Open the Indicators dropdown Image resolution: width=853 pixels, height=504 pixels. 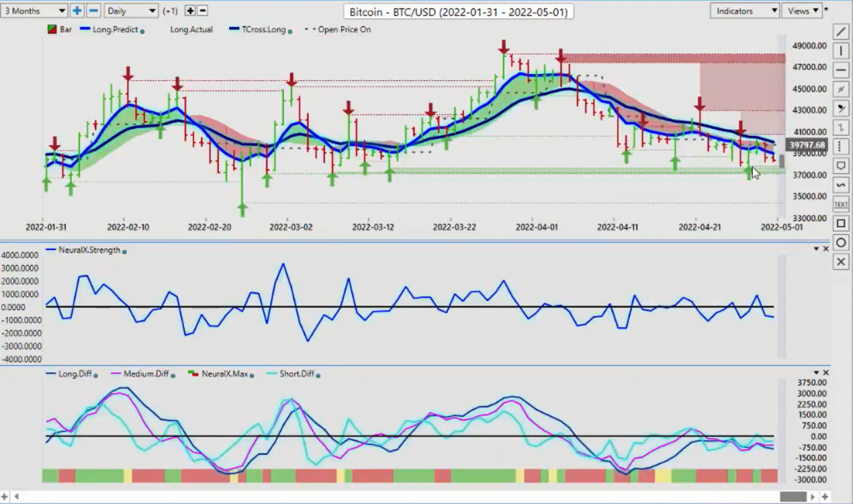(744, 11)
